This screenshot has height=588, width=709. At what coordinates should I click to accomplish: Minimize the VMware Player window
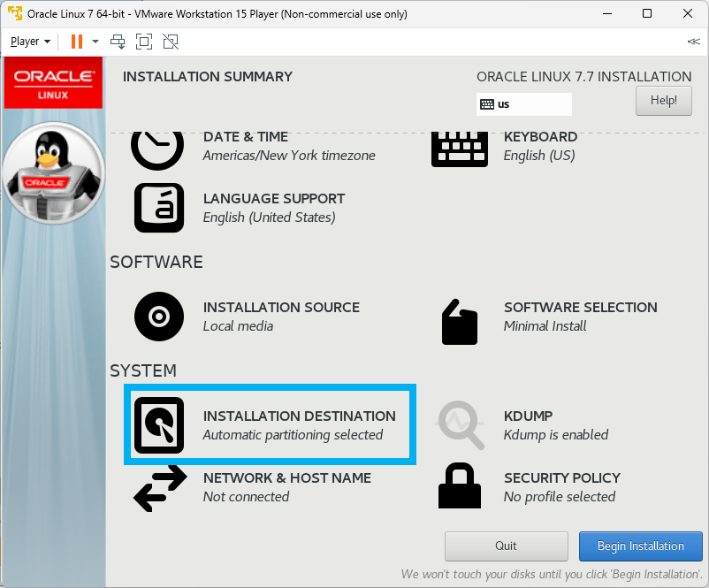tap(607, 13)
